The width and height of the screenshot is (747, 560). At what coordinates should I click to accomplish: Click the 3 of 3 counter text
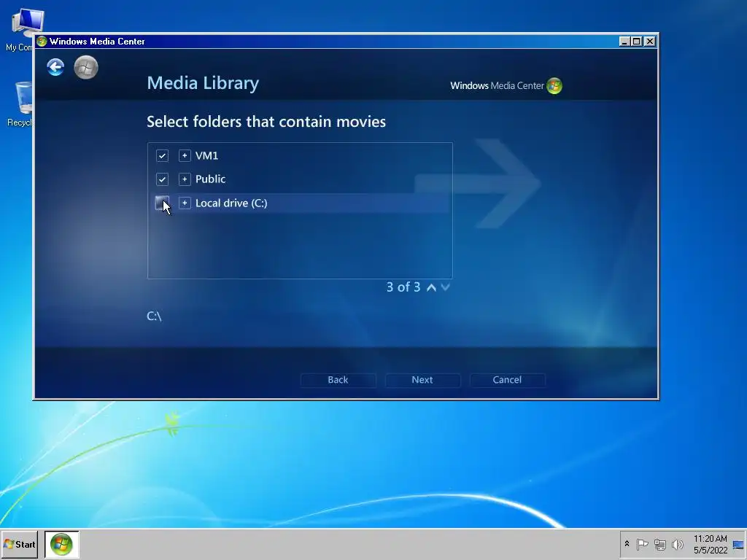[x=403, y=287]
